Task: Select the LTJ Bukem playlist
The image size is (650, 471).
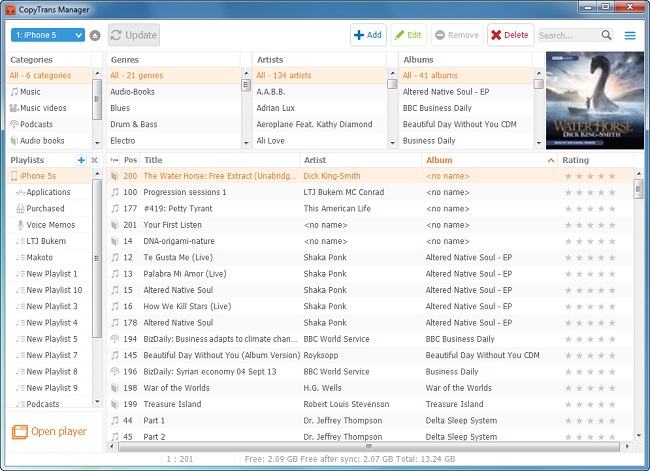Action: point(49,241)
